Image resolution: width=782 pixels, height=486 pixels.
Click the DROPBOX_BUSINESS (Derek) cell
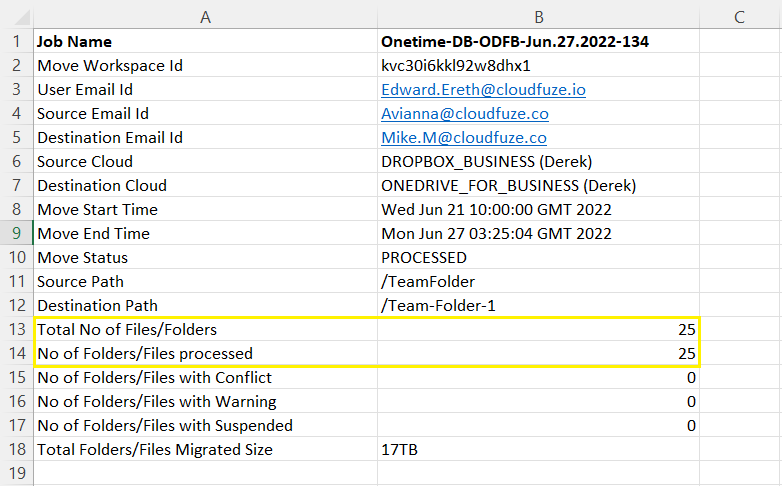click(x=538, y=162)
